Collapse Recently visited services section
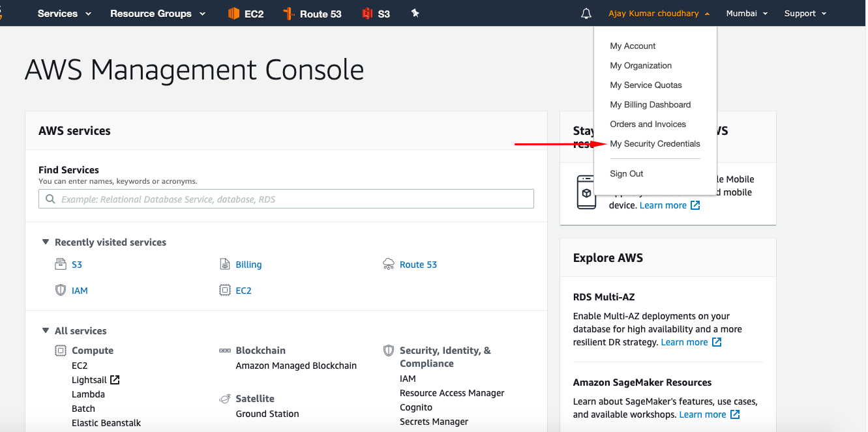This screenshot has height=432, width=868. click(46, 242)
